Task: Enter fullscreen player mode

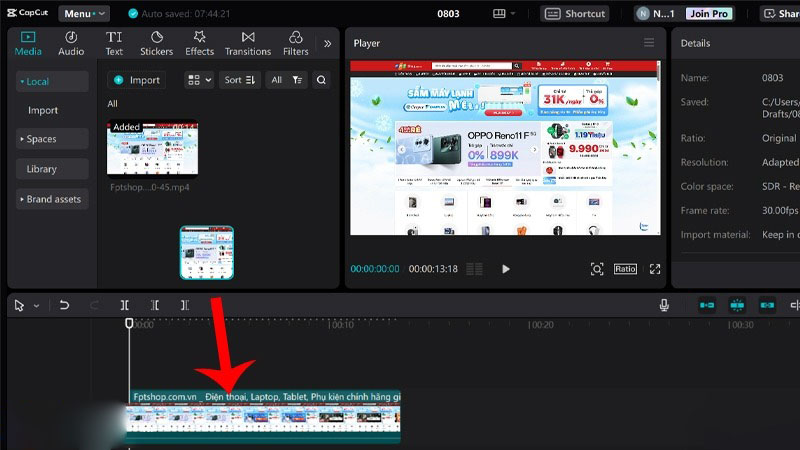Action: pyautogui.click(x=655, y=269)
